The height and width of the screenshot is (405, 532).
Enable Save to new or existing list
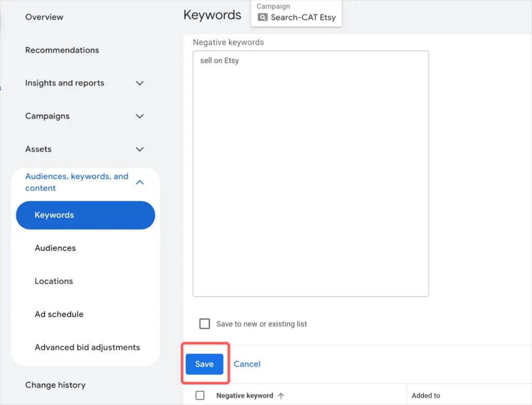[204, 323]
